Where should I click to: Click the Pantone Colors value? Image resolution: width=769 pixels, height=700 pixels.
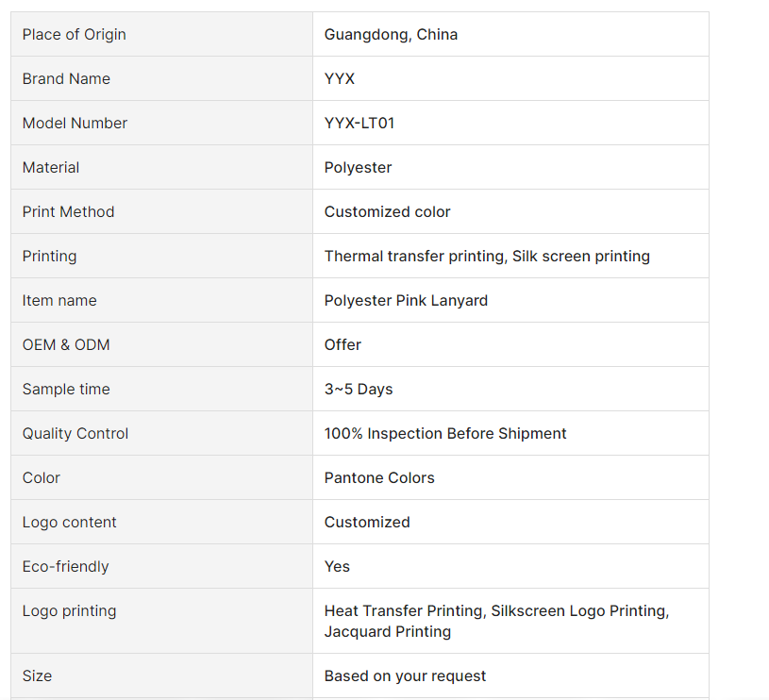click(x=379, y=478)
